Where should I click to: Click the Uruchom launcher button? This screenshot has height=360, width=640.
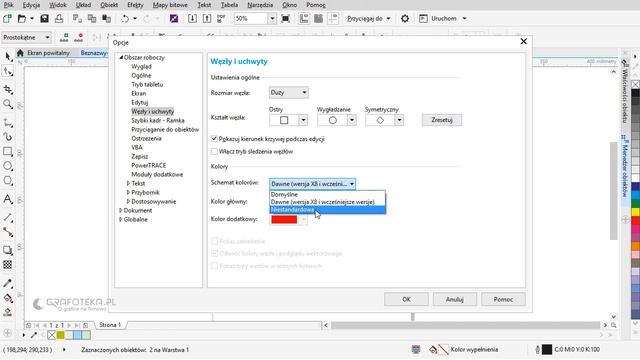pos(443,18)
